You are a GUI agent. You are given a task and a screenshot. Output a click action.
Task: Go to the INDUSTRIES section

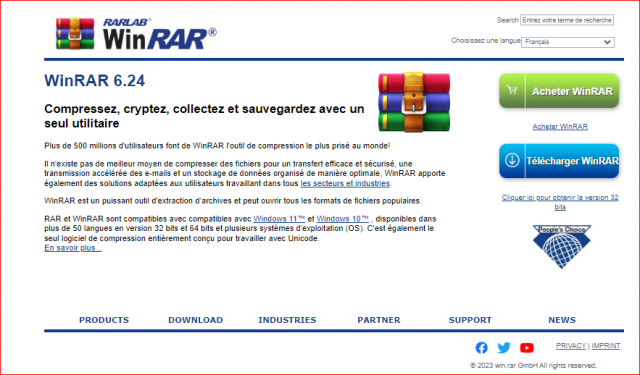287,320
